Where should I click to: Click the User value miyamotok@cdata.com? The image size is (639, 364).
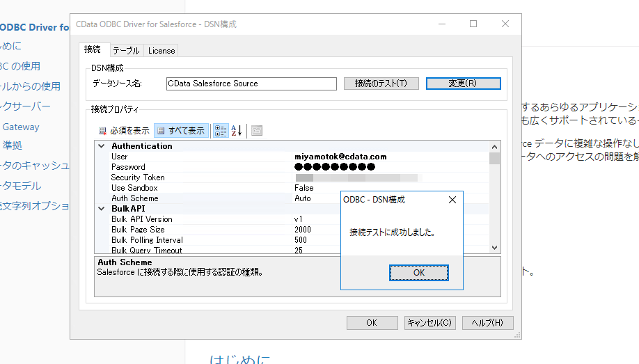340,157
